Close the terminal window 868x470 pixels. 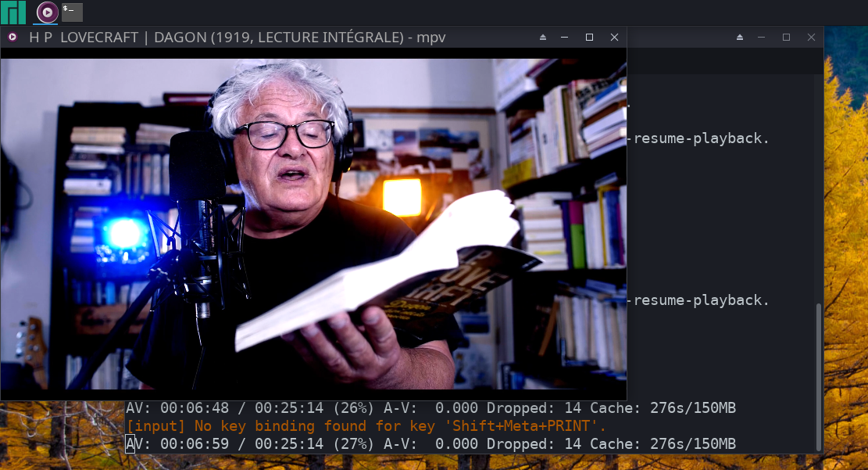tap(812, 38)
